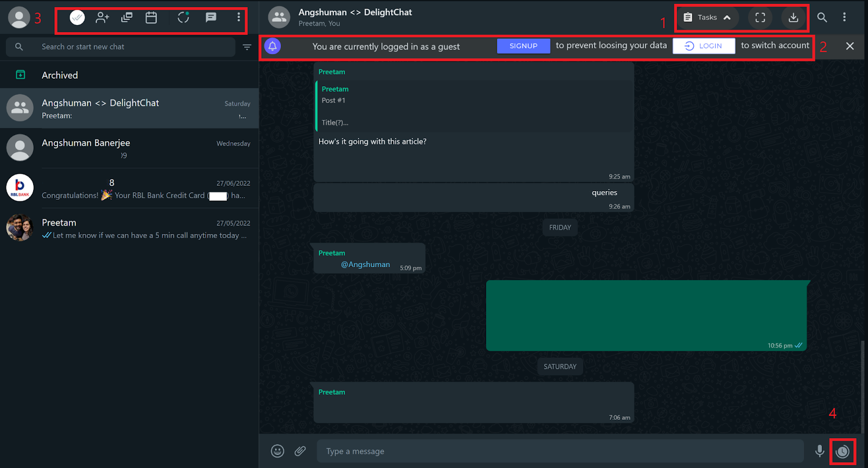Click the SIGNUP button in guest banner

point(524,46)
